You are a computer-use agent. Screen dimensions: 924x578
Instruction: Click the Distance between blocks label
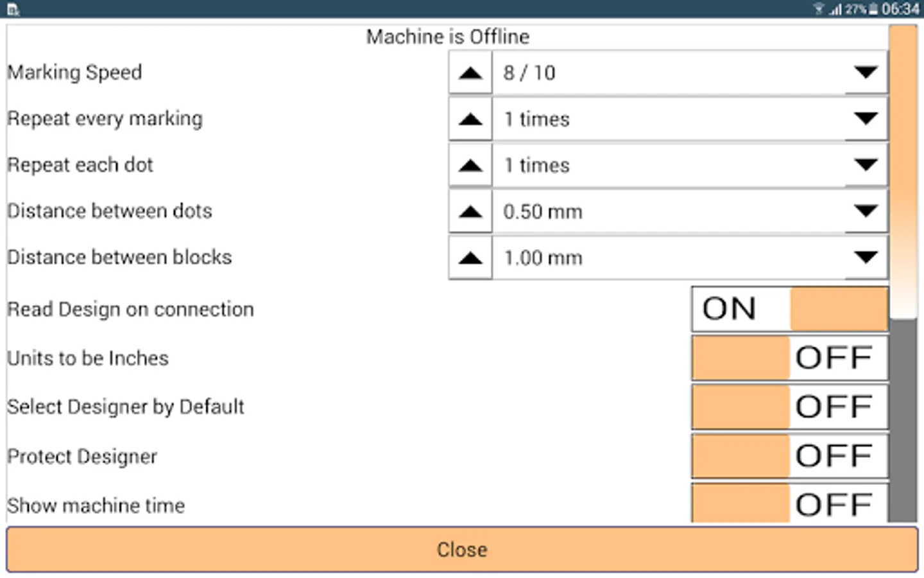coord(119,258)
